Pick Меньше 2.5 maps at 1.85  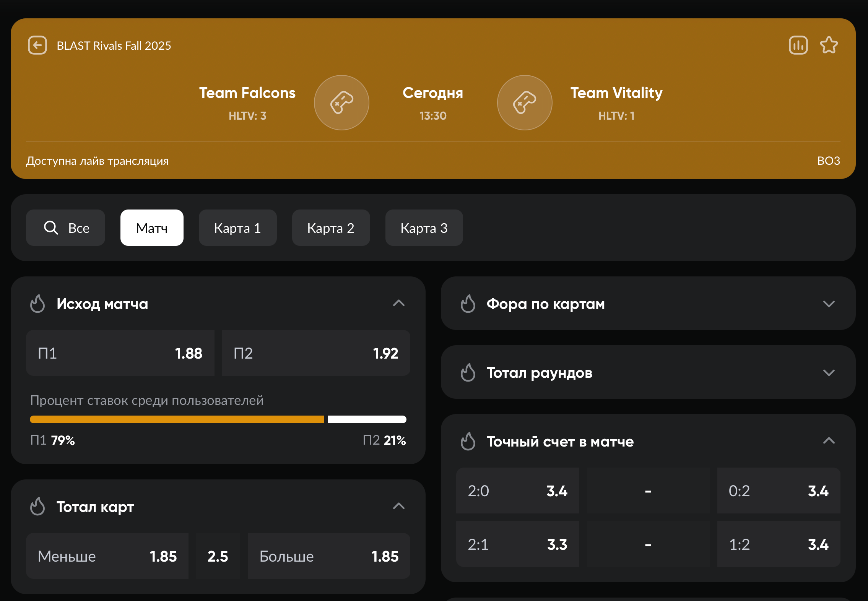107,556
